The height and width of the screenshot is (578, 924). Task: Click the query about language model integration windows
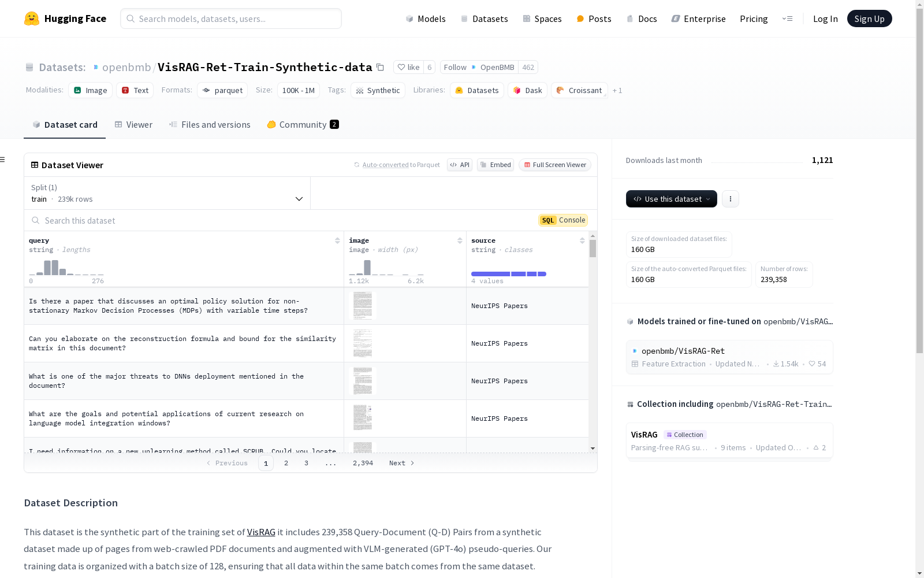pos(166,418)
